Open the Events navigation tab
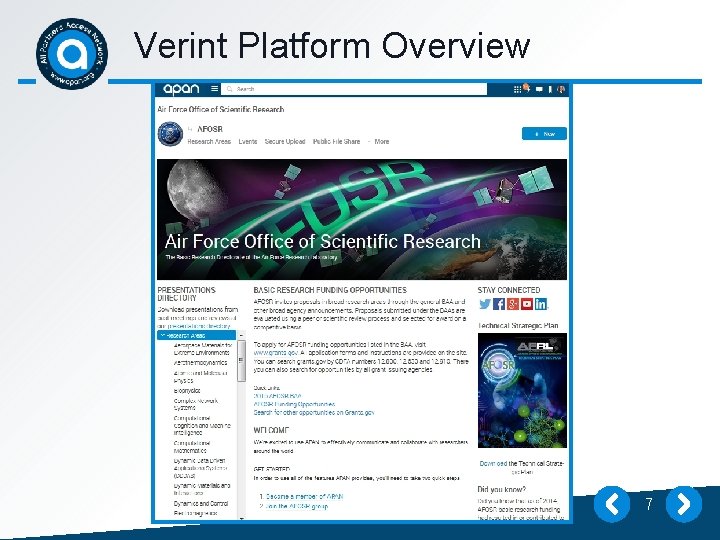This screenshot has height=540, width=720. (248, 141)
